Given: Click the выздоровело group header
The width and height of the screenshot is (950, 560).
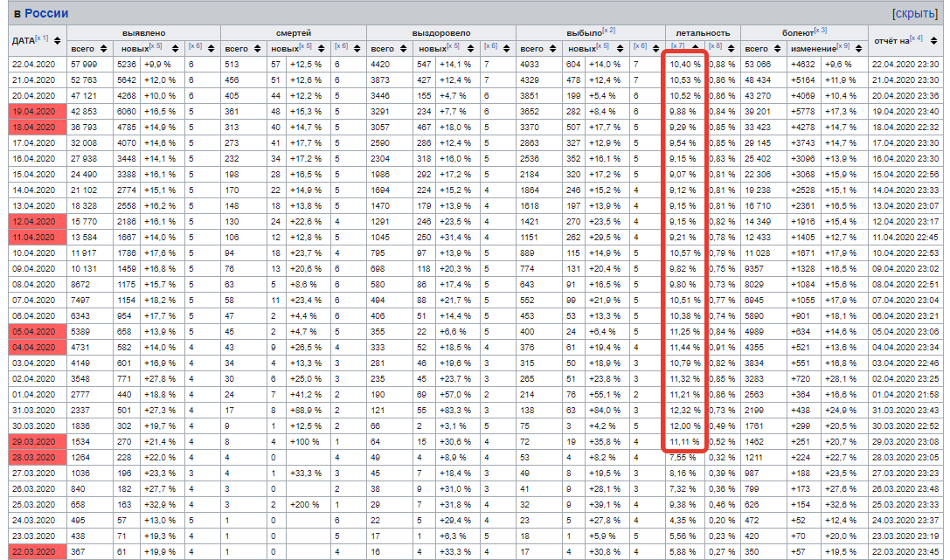Looking at the screenshot, I should [x=441, y=32].
